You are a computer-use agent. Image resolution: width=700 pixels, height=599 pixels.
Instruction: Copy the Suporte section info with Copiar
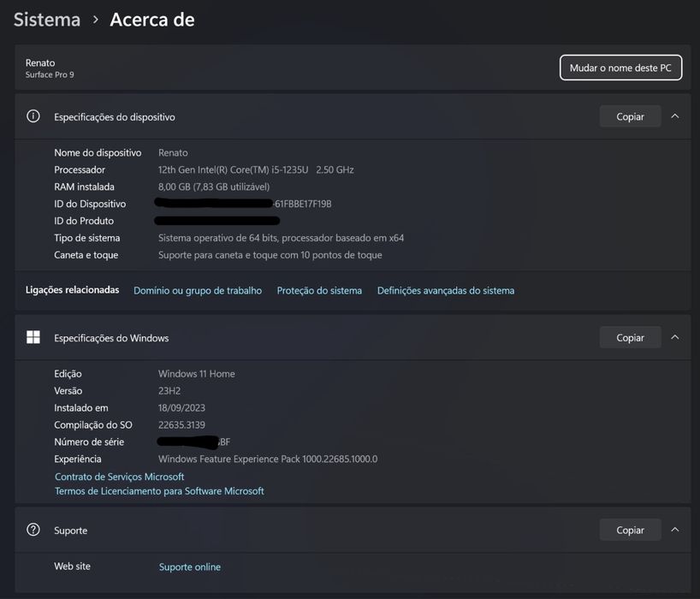click(630, 530)
